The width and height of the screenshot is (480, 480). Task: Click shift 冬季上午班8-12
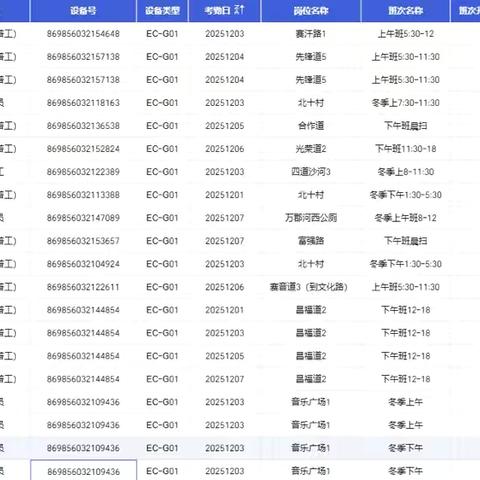tap(405, 218)
